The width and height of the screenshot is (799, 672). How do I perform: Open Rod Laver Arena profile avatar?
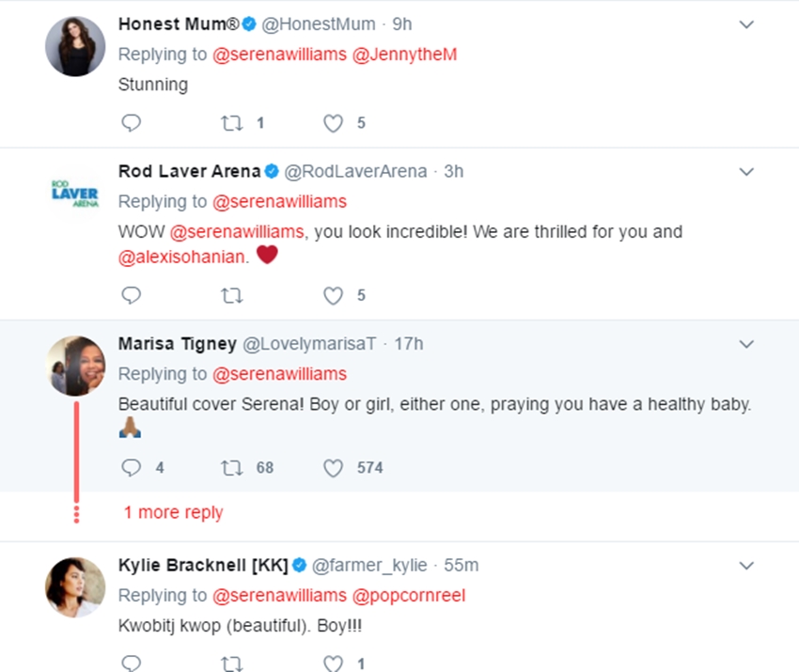[75, 195]
